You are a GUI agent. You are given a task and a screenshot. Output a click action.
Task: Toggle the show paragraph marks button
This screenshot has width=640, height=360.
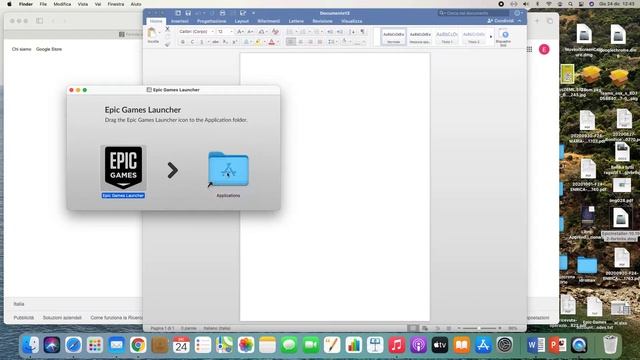pyautogui.click(x=362, y=31)
